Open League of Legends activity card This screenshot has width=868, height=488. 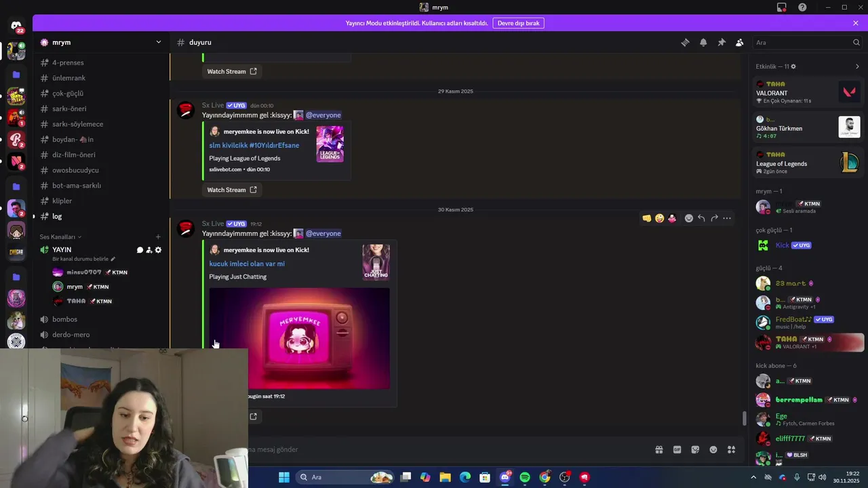[x=808, y=163]
